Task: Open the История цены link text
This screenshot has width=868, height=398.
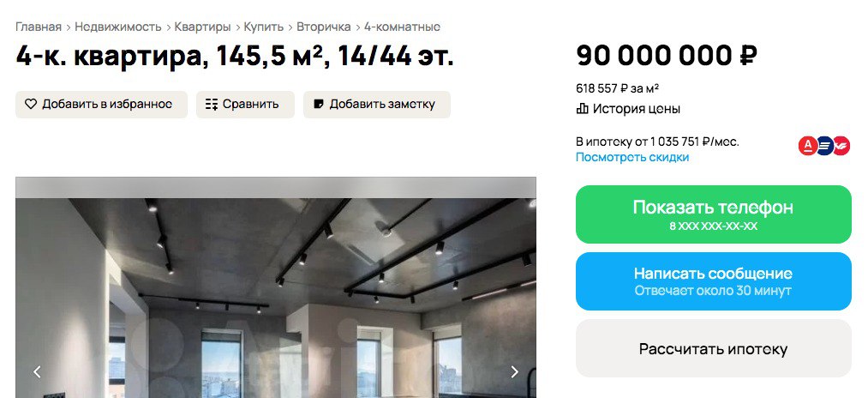Action: (637, 109)
